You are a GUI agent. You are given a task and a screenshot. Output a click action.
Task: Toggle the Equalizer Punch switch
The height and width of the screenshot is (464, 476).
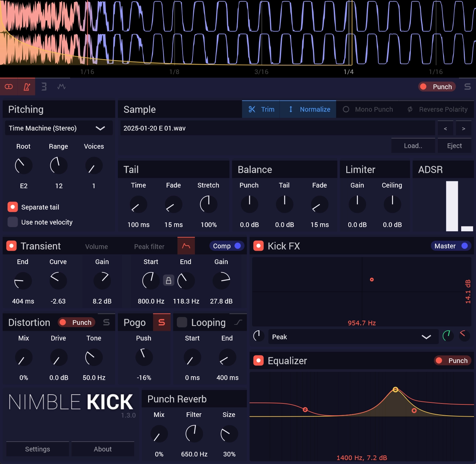(453, 361)
